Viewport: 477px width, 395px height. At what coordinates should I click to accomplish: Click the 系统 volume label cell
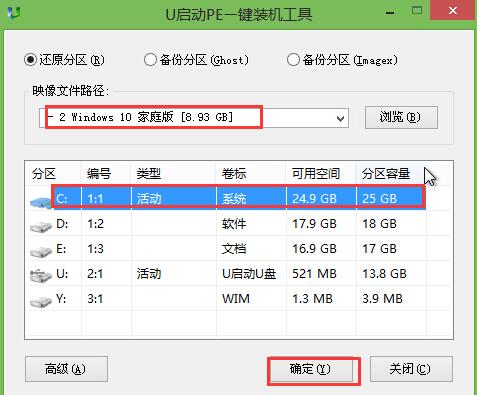coord(234,199)
